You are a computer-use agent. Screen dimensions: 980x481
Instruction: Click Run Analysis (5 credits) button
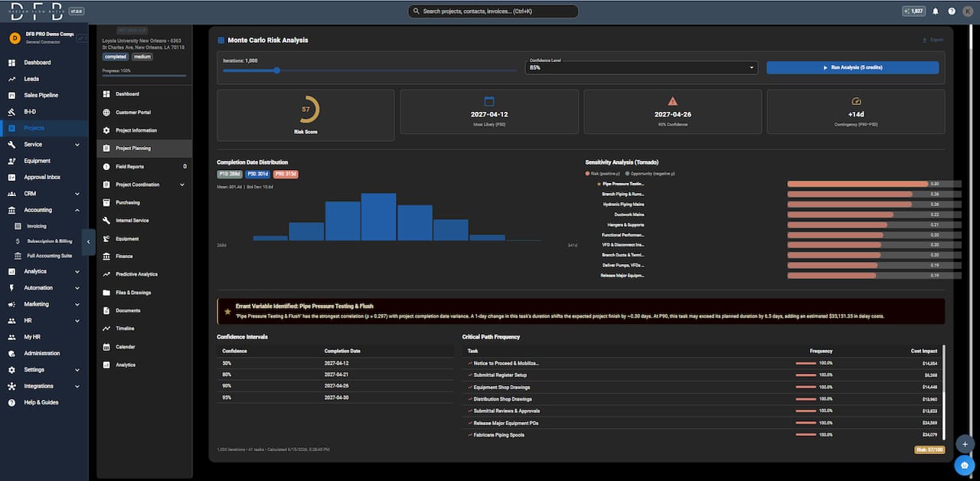click(x=852, y=67)
